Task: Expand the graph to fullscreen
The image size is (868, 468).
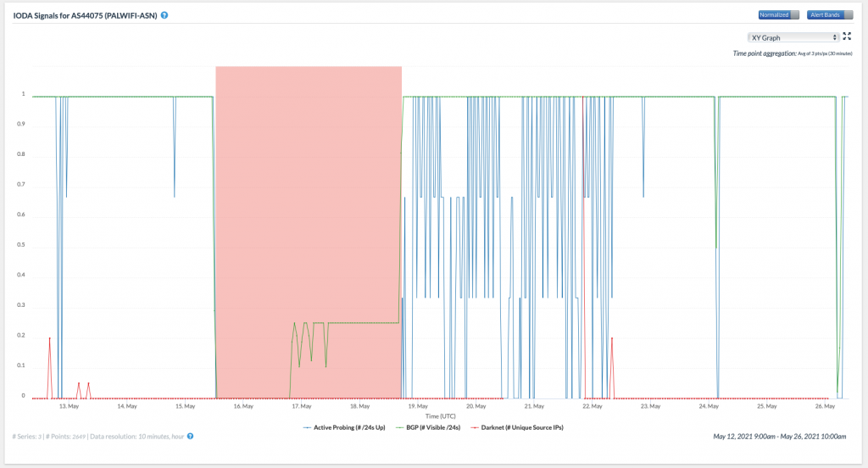Action: (x=847, y=36)
